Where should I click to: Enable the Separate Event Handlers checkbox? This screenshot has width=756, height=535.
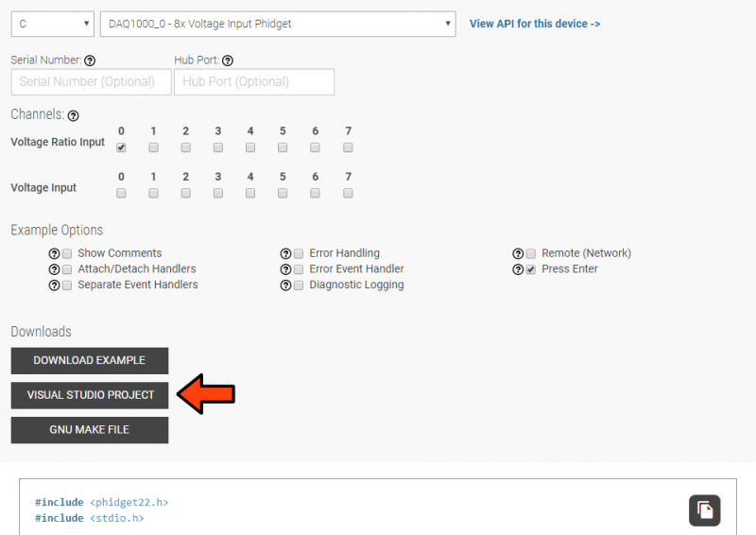(x=67, y=285)
